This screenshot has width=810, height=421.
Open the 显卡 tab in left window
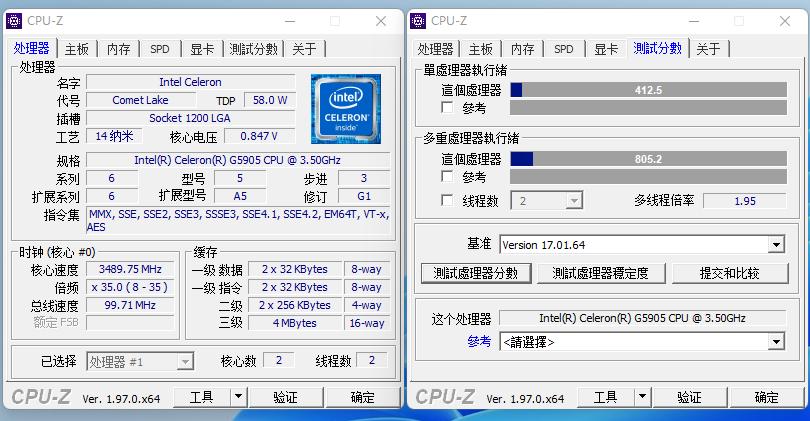202,49
